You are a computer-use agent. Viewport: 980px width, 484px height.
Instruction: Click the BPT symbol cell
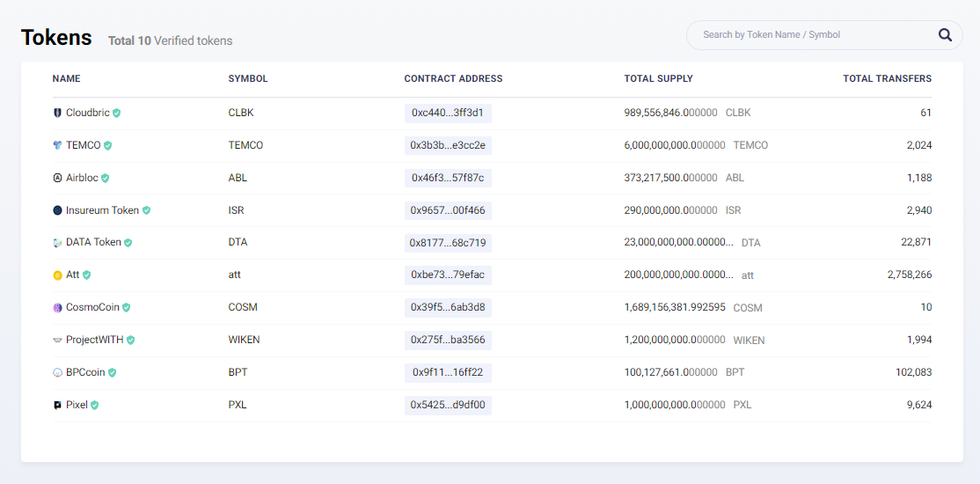238,373
